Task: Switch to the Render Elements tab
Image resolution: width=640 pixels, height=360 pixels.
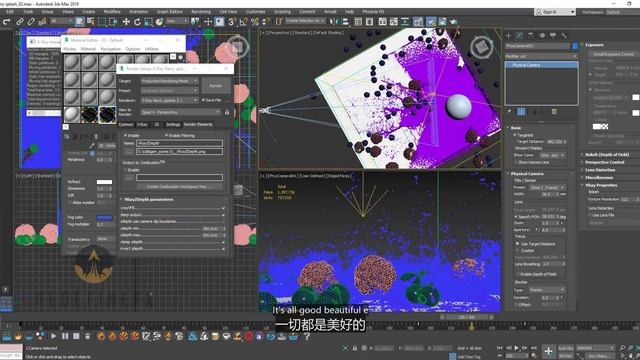Action: (x=198, y=124)
